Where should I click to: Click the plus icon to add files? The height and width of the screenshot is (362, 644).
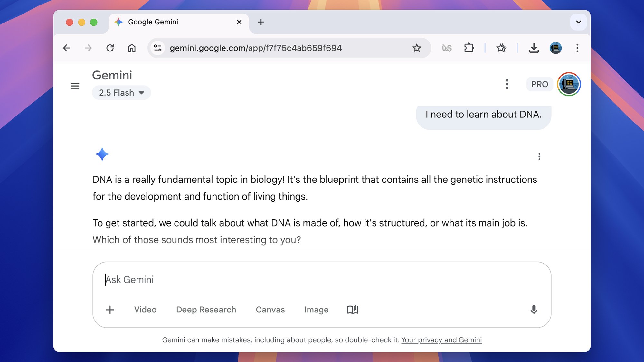click(110, 310)
